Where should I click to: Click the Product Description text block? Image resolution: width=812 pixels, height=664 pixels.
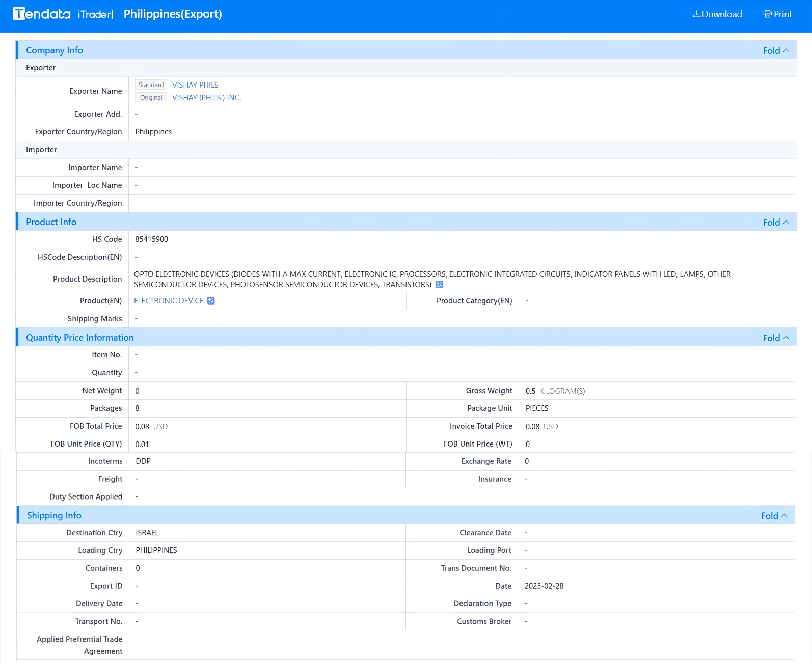pos(432,279)
